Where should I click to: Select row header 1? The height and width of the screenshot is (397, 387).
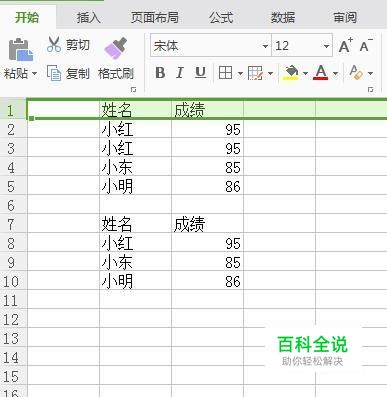tap(13, 110)
